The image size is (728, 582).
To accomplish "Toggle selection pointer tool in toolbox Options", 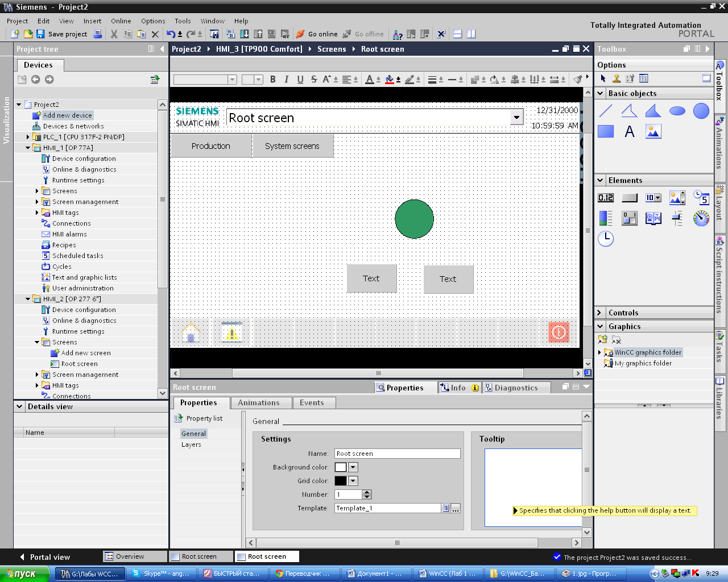I will click(603, 78).
